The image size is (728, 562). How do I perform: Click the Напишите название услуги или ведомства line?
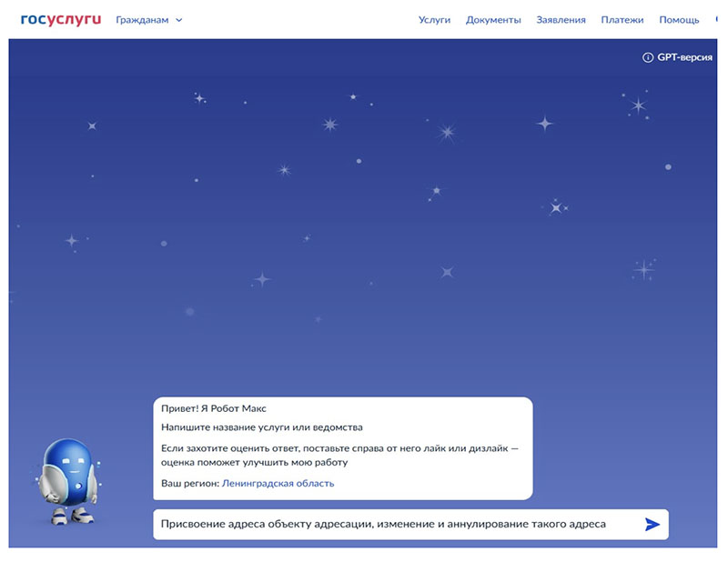click(x=262, y=427)
